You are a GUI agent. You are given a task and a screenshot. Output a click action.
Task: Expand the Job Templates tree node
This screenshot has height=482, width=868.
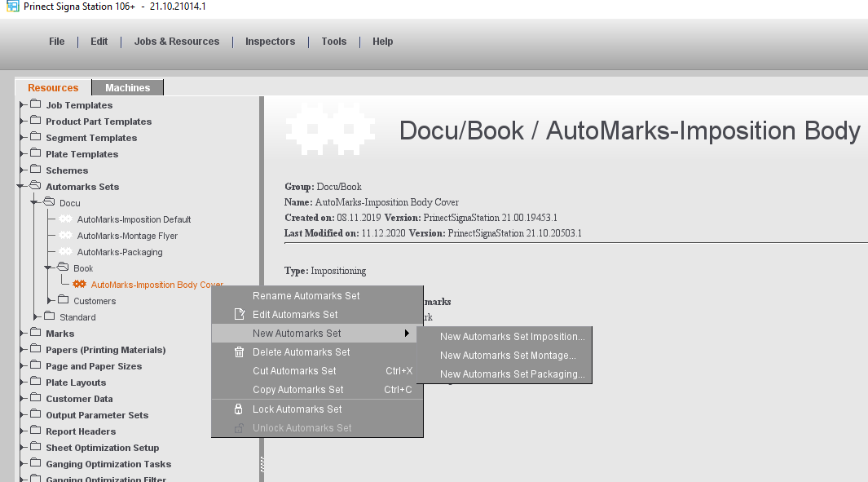(x=22, y=104)
